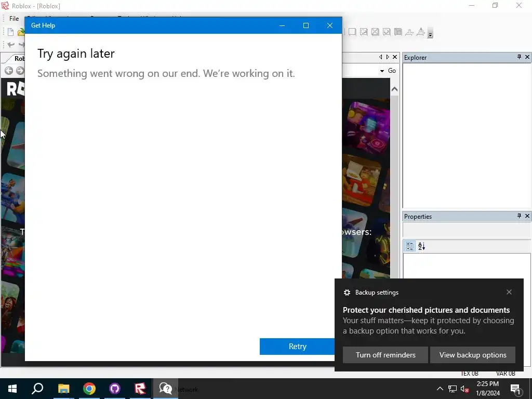Close the Get Help window

point(330,25)
